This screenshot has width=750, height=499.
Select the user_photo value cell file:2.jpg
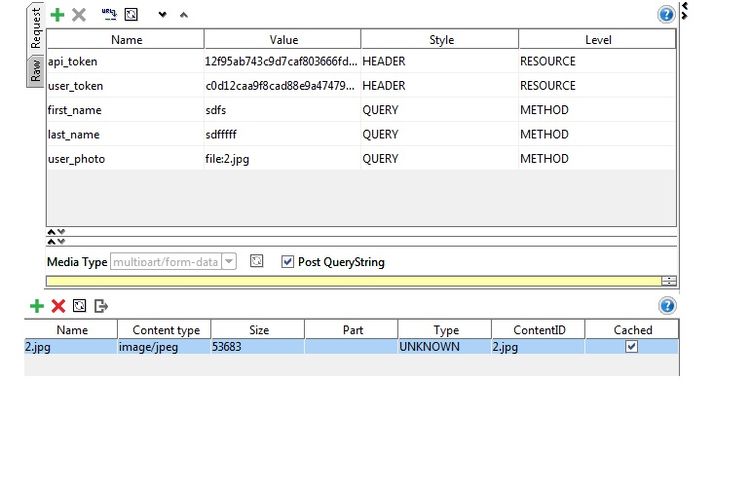point(282,159)
